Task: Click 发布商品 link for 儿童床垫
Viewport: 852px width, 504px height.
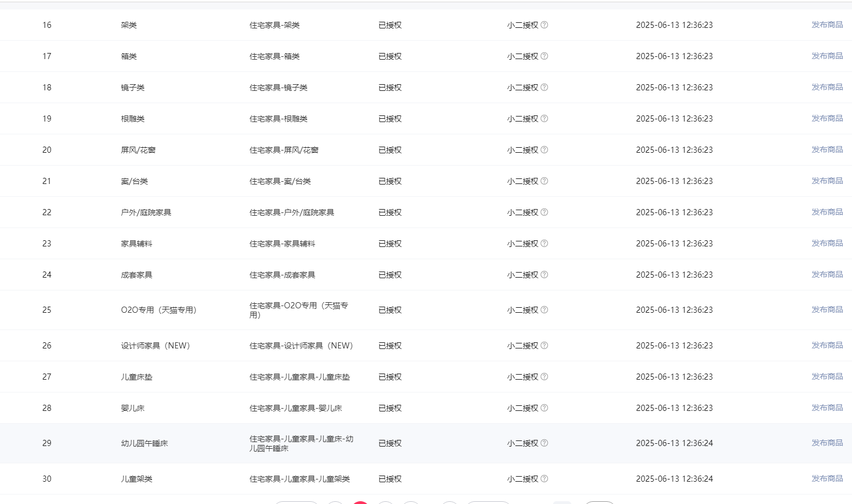Action: point(827,377)
